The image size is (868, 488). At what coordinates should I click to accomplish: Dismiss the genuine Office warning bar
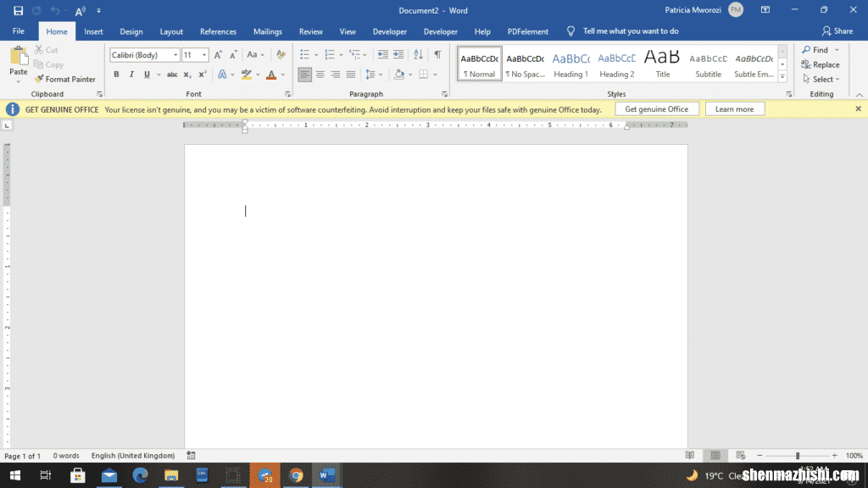pyautogui.click(x=858, y=109)
